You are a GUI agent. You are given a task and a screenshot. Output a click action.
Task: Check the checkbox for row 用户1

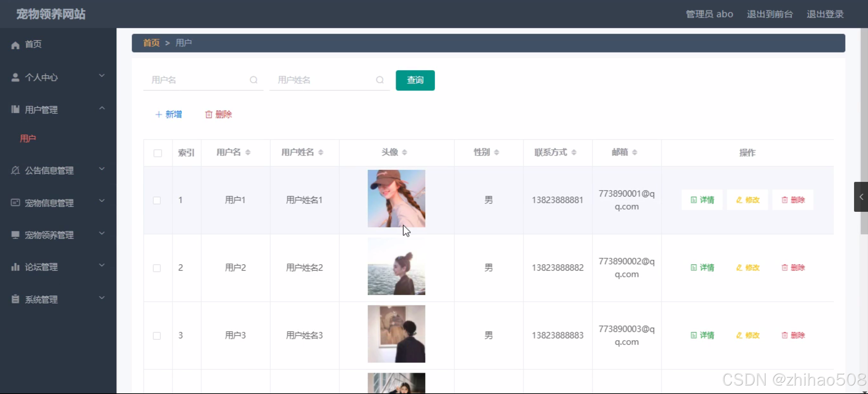pos(157,200)
